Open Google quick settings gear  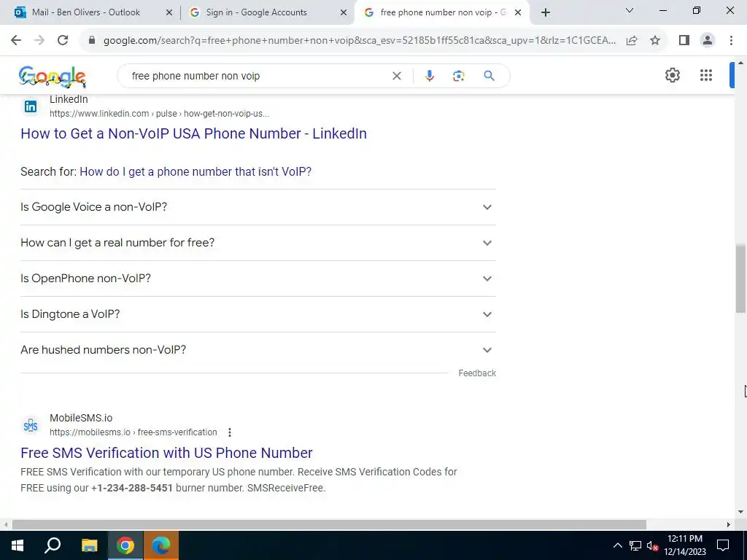click(672, 75)
